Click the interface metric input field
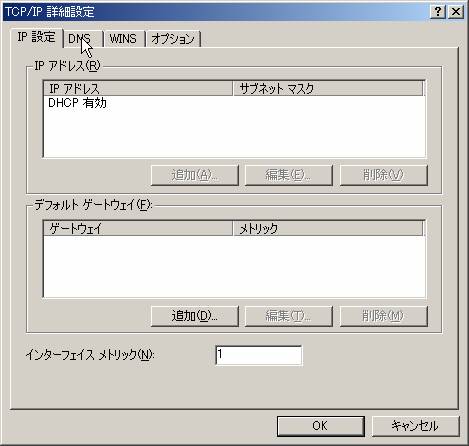 pyautogui.click(x=259, y=355)
